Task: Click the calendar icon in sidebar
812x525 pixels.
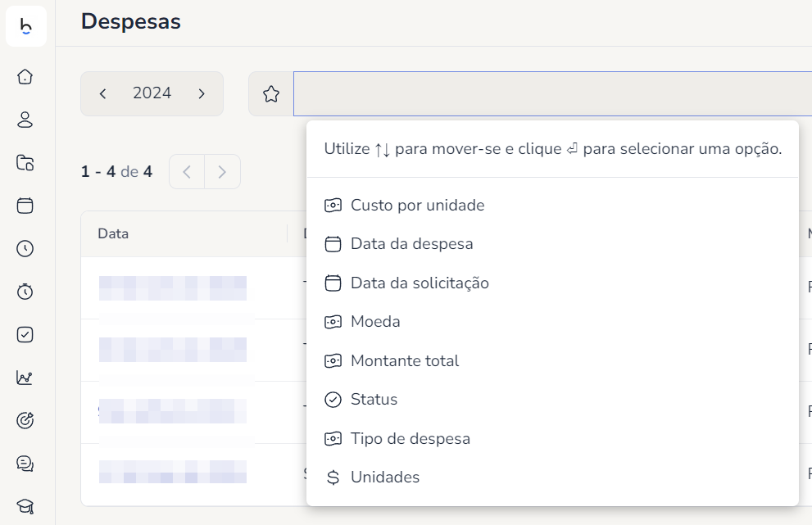Action: pyautogui.click(x=25, y=206)
